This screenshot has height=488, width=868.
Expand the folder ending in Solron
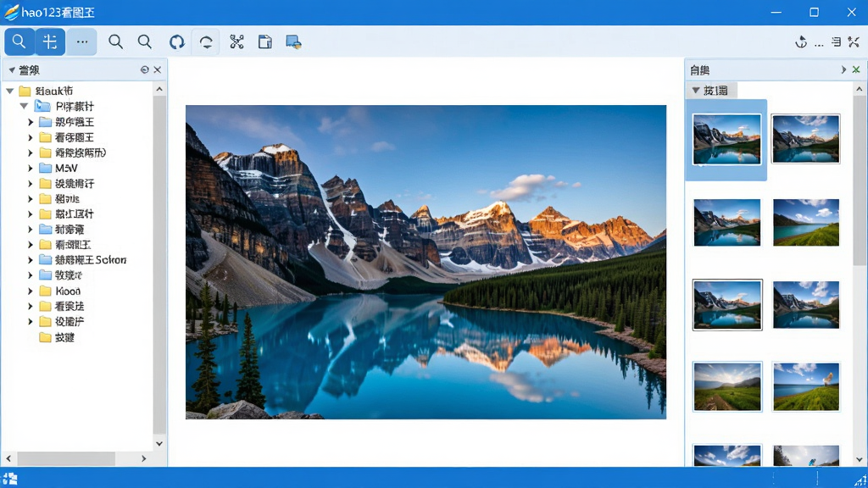pyautogui.click(x=31, y=260)
